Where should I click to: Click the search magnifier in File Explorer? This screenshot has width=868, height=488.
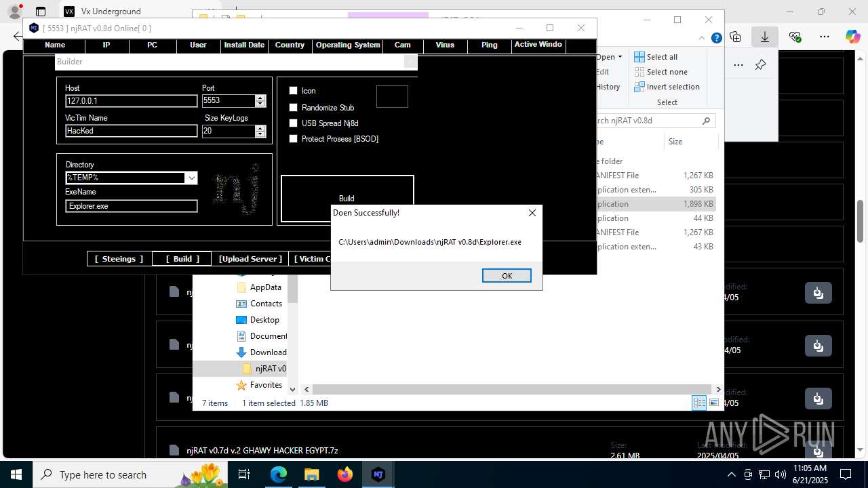point(706,121)
